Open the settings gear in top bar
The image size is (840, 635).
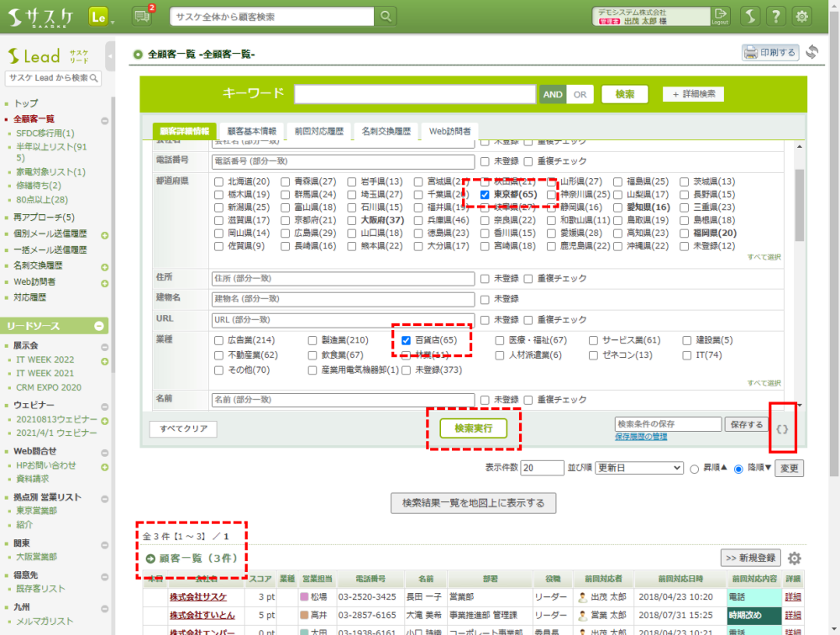[x=802, y=16]
